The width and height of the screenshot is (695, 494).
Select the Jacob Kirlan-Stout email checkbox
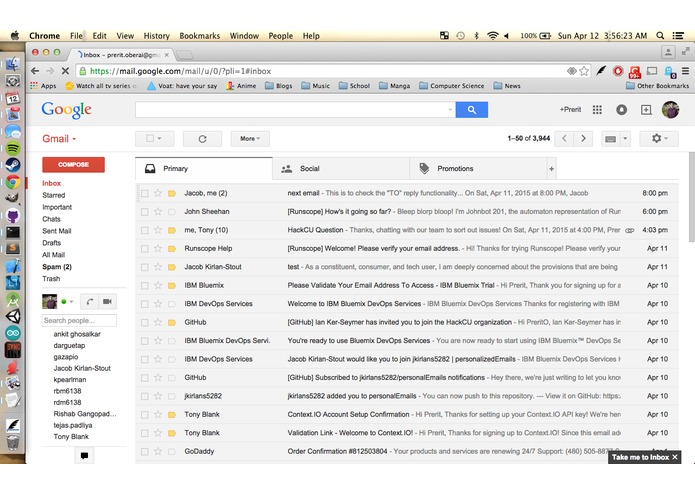pyautogui.click(x=144, y=267)
